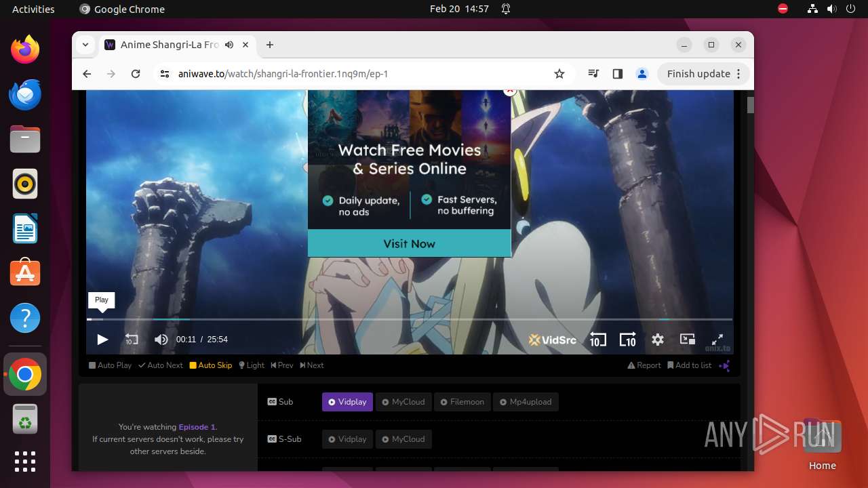Open Chrome profile avatar

[x=642, y=74]
